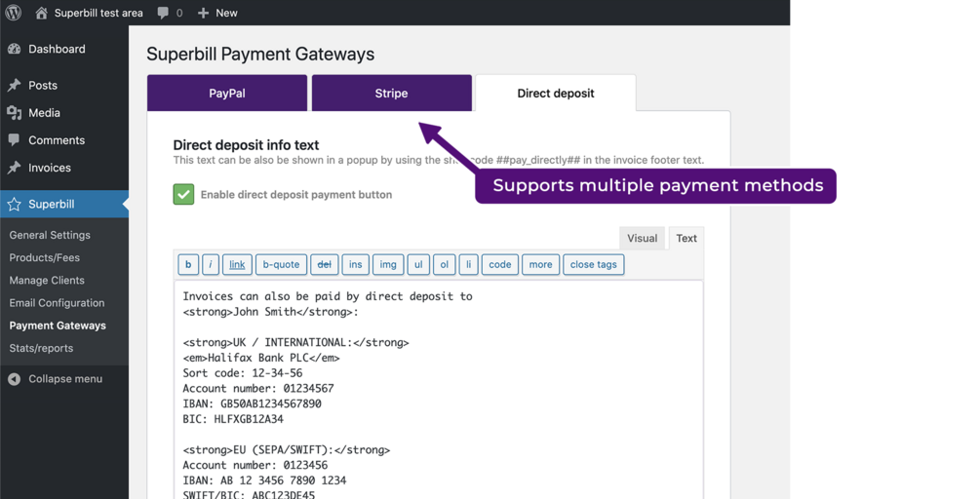This screenshot has height=499, width=980.
Task: Click the 'BIC: HLFXGB12A34' line
Action: pyautogui.click(x=233, y=419)
